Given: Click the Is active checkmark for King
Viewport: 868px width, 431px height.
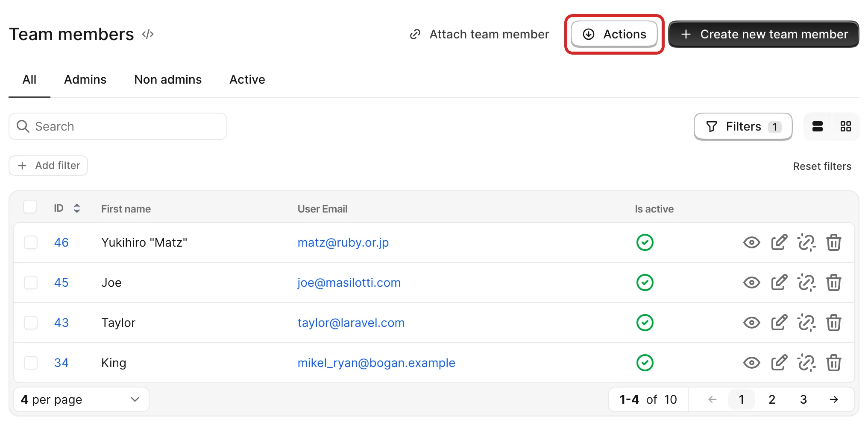Looking at the screenshot, I should click(645, 363).
